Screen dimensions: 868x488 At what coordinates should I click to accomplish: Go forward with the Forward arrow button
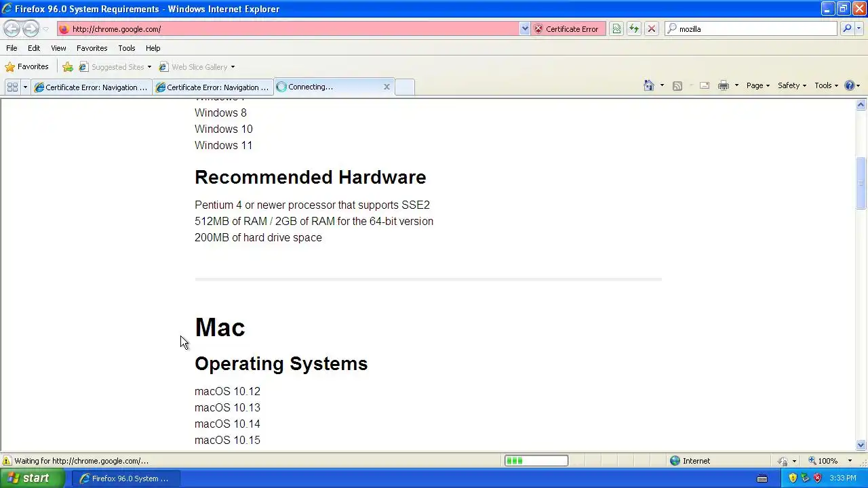pyautogui.click(x=31, y=28)
